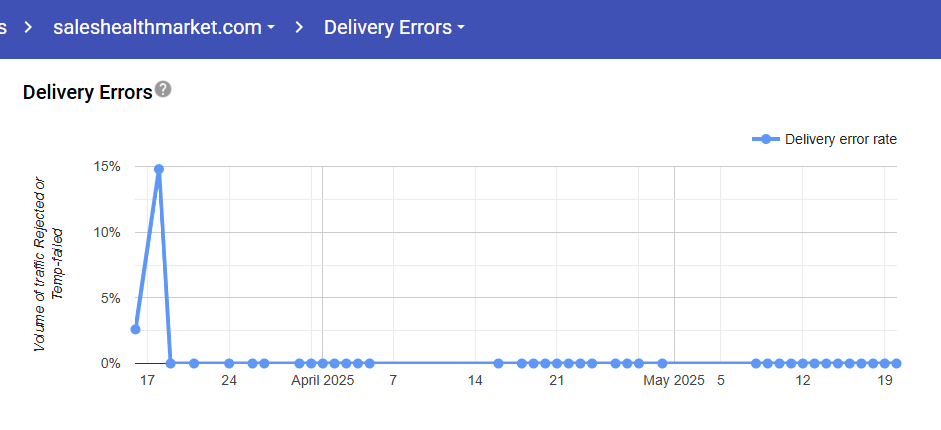Expand the Delivery Errors dropdown in header

pos(394,28)
